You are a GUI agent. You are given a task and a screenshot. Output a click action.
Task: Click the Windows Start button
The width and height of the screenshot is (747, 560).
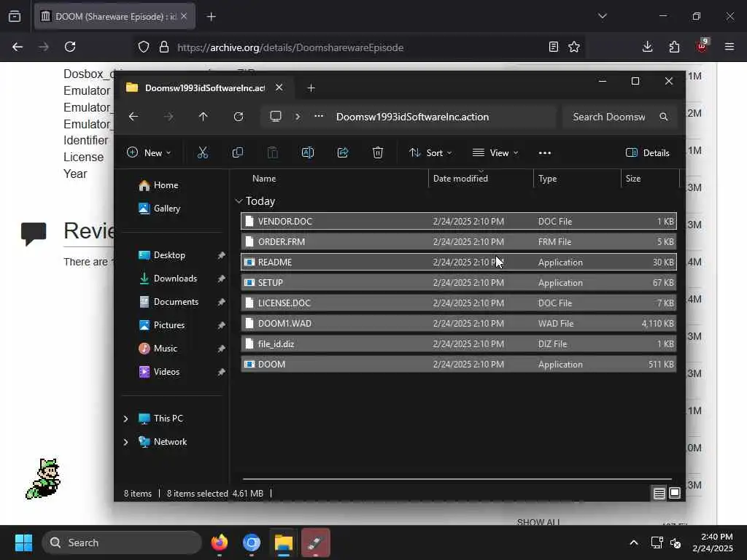23,542
